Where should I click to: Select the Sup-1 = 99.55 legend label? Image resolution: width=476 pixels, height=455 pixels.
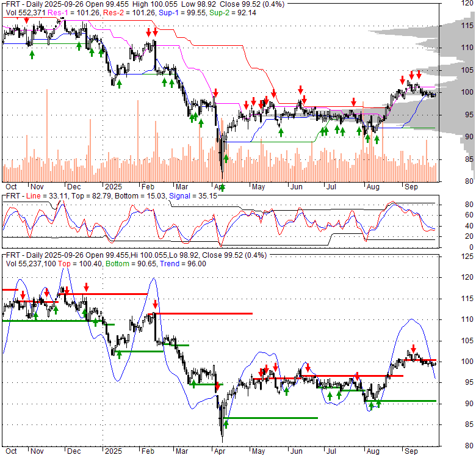pos(182,13)
